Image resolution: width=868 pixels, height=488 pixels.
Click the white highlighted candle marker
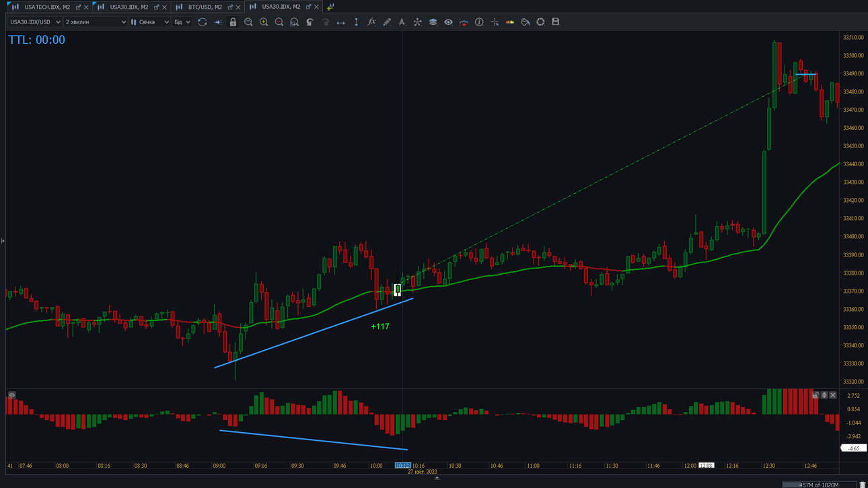click(397, 290)
